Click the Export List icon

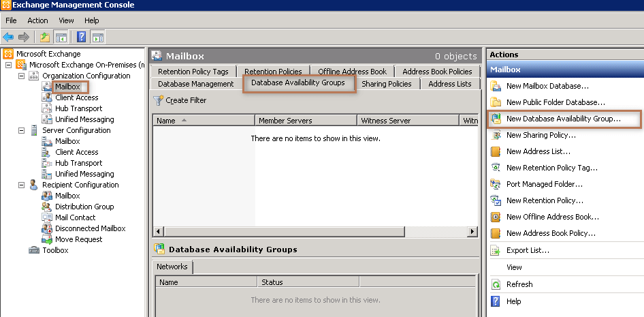pyautogui.click(x=495, y=250)
